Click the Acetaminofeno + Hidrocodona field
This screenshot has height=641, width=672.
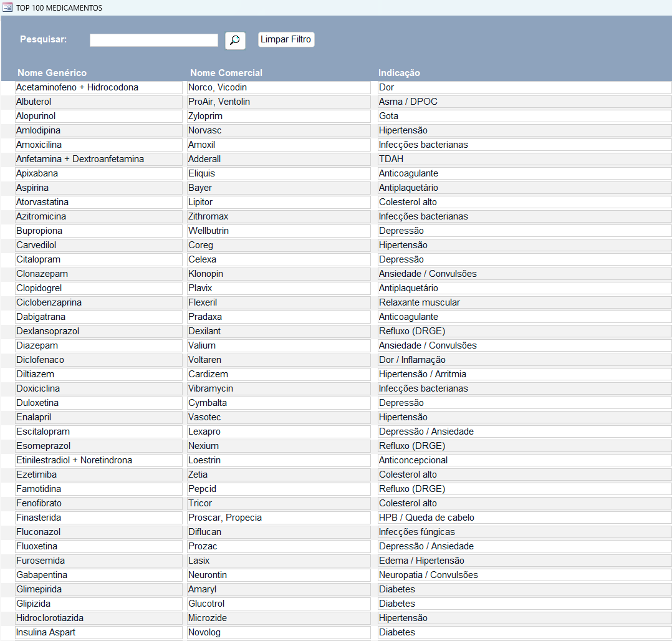[98, 87]
